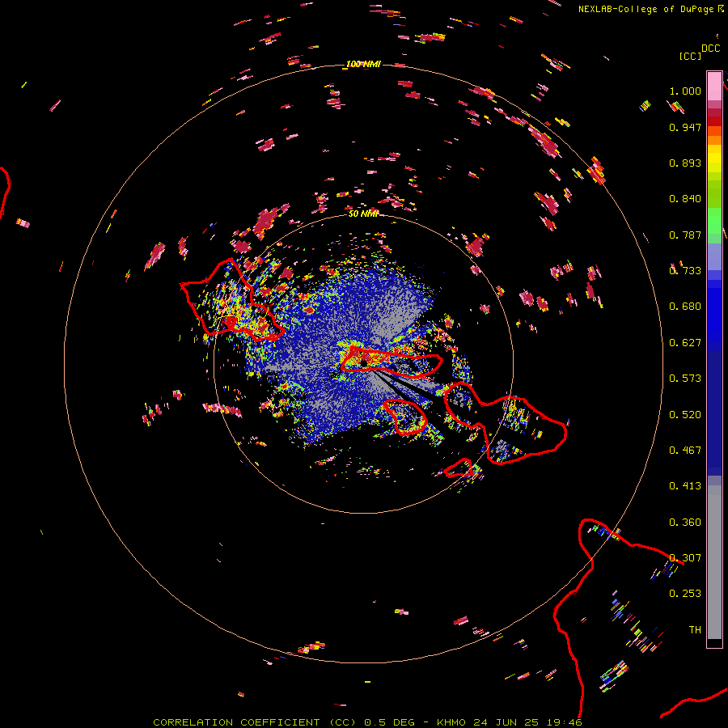Viewport: 728px width, 728px height.
Task: Select the 0.307 legend value
Action: (x=685, y=558)
